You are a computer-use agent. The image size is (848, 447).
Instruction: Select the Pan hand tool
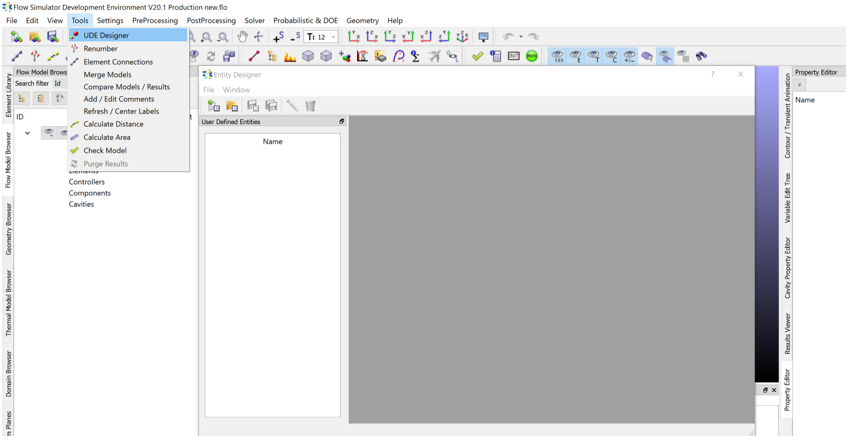pos(242,37)
